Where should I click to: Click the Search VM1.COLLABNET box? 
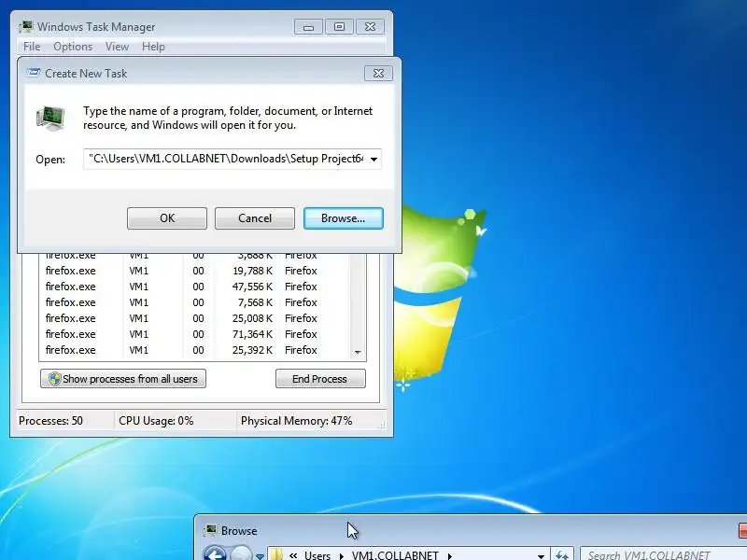pos(663,555)
